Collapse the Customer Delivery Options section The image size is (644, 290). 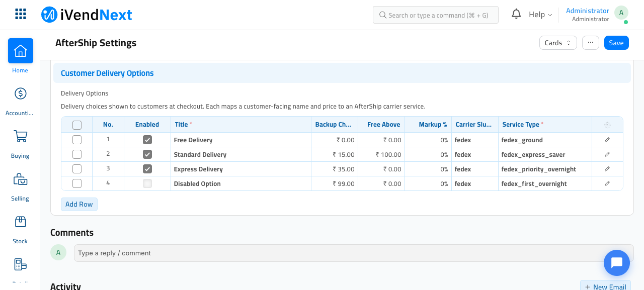342,73
